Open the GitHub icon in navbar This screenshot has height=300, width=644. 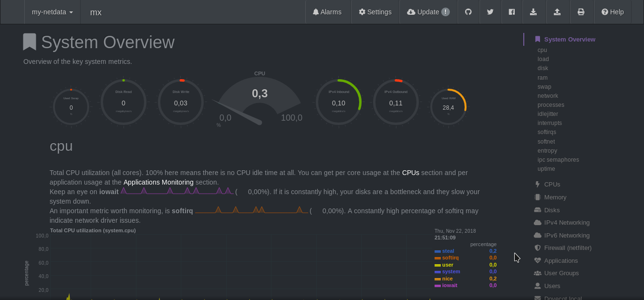(x=468, y=12)
